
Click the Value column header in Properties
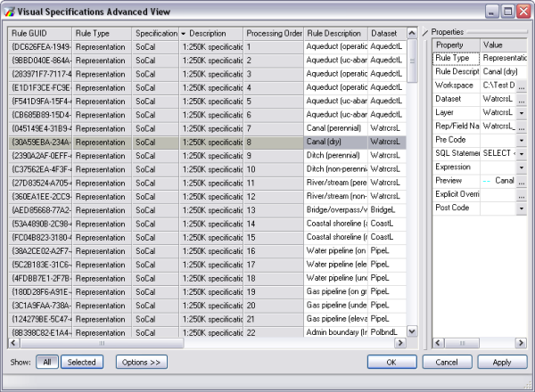coord(504,45)
